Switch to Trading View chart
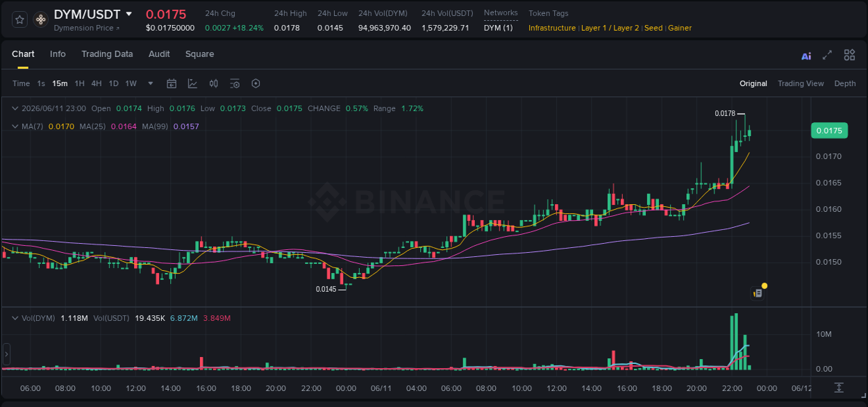868x407 pixels. pyautogui.click(x=801, y=83)
